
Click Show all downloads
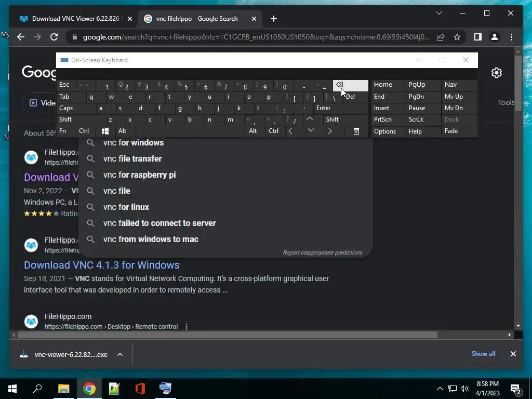(x=483, y=353)
